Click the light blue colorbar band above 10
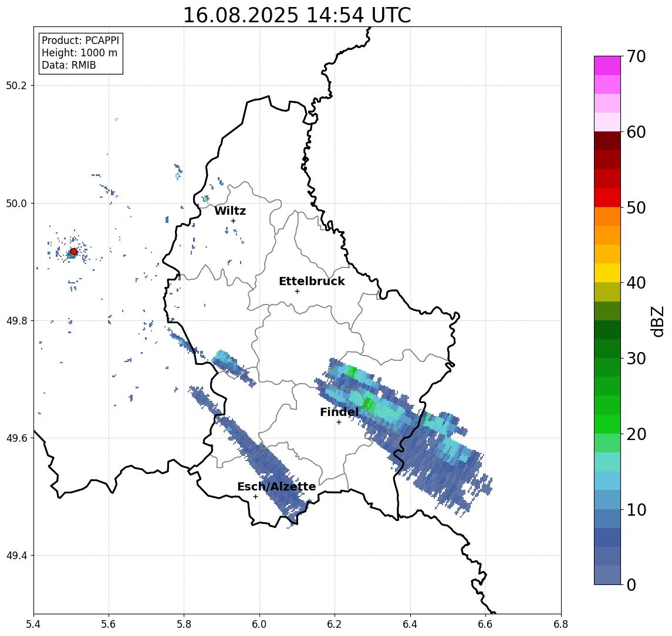 point(607,499)
